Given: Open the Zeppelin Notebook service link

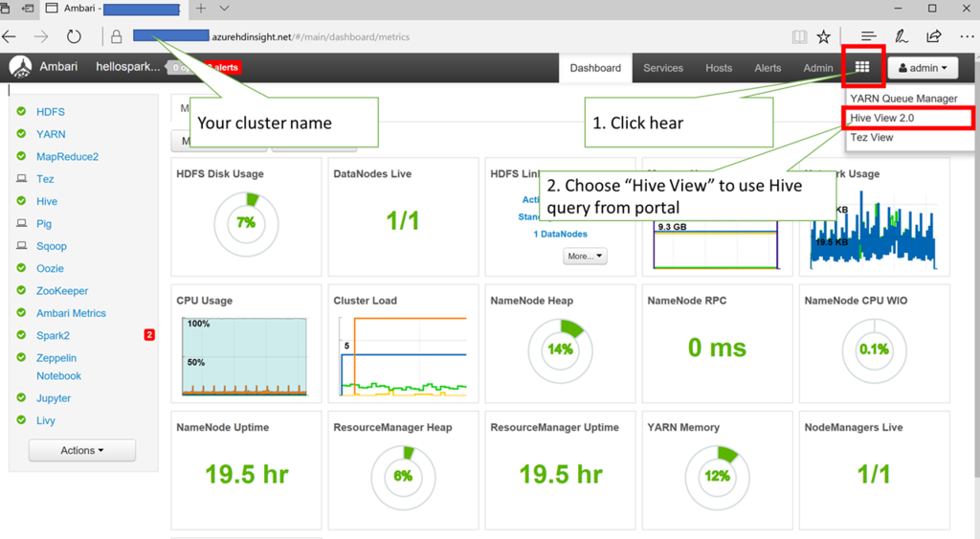Looking at the screenshot, I should (58, 367).
